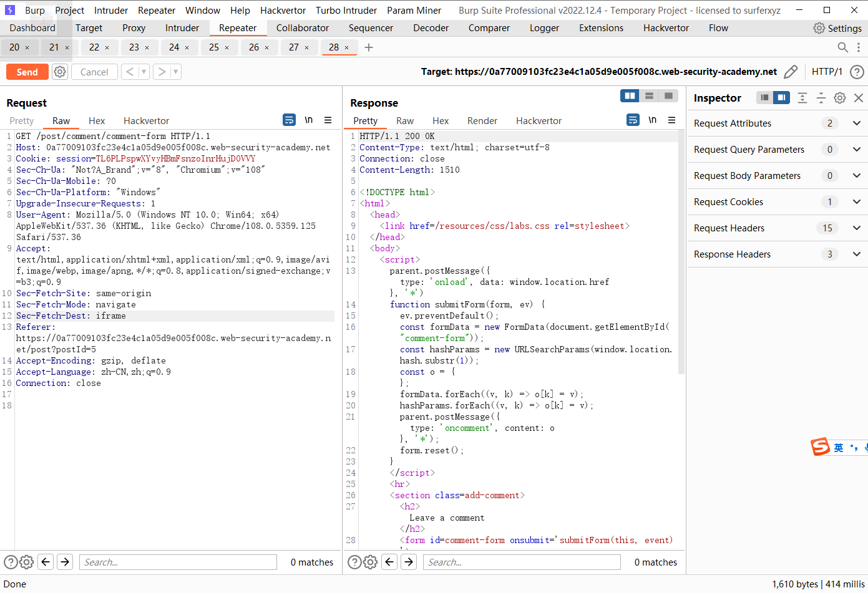Open the Request editor hamburger menu
This screenshot has width=868, height=593.
[328, 120]
